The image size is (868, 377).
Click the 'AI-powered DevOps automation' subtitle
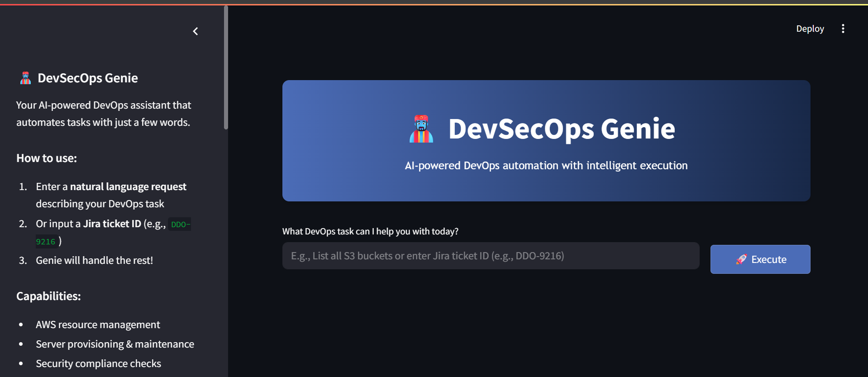click(546, 166)
